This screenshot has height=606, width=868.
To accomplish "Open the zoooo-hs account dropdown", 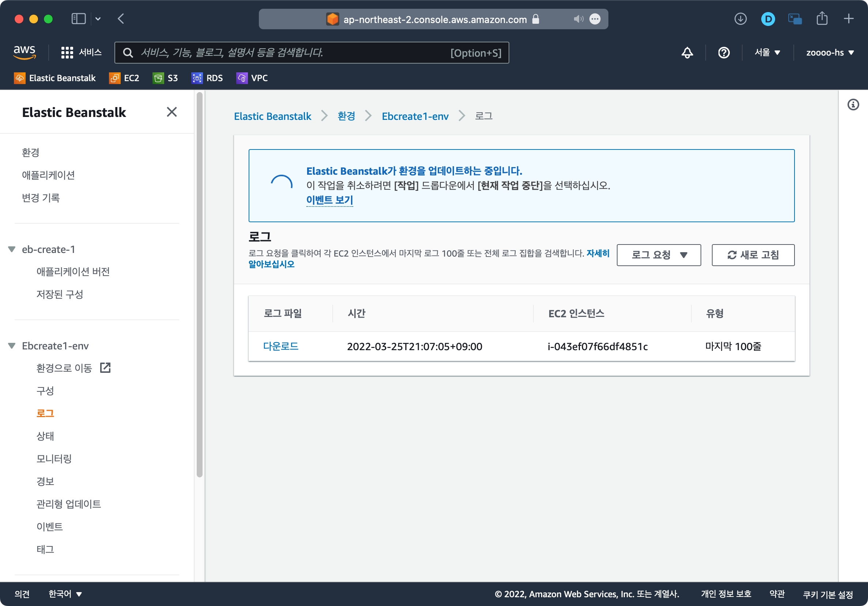I will coord(830,53).
